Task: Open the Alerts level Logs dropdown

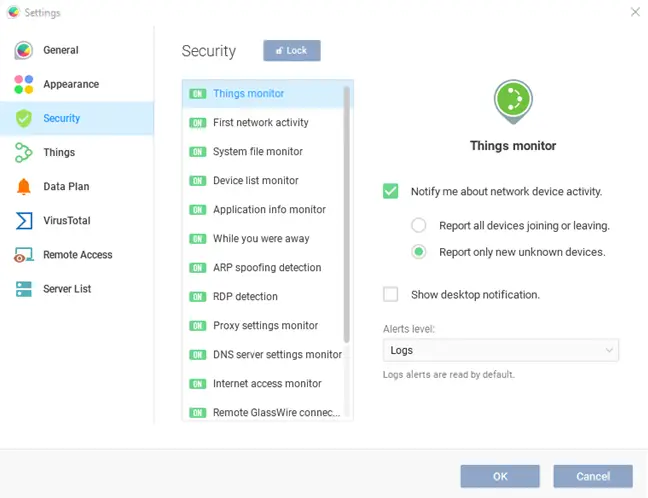Action: (x=500, y=350)
